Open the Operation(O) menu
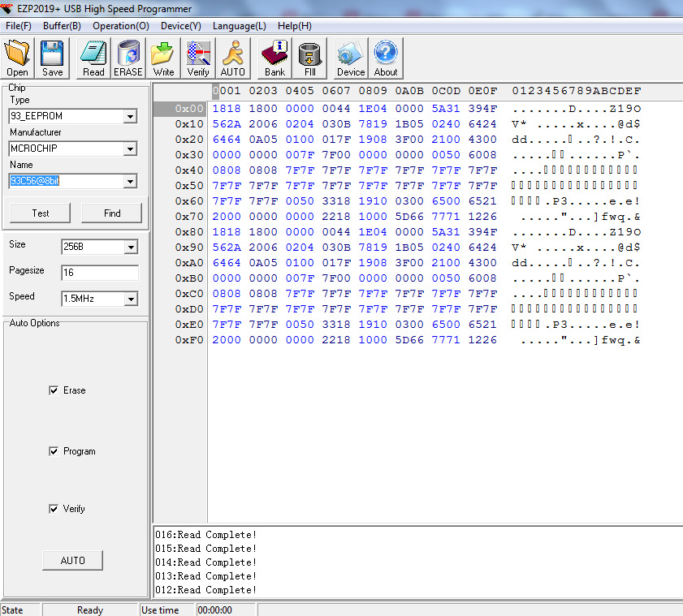 pos(120,26)
